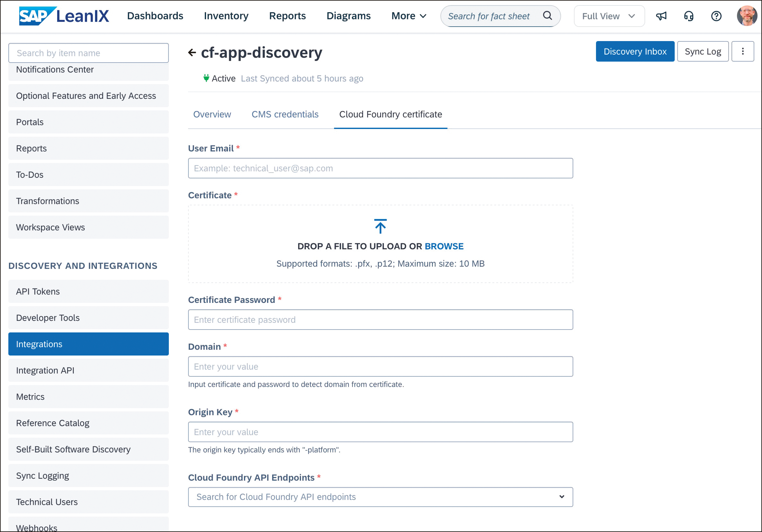Open Metrics in the sidebar
The width and height of the screenshot is (762, 532).
click(88, 397)
